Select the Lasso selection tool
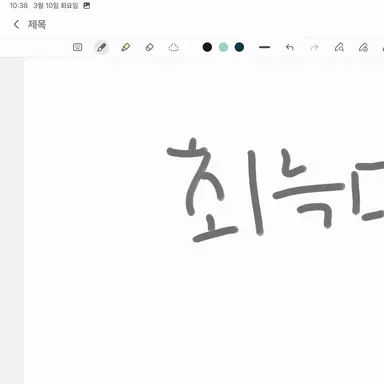384x384 pixels. pos(173,47)
